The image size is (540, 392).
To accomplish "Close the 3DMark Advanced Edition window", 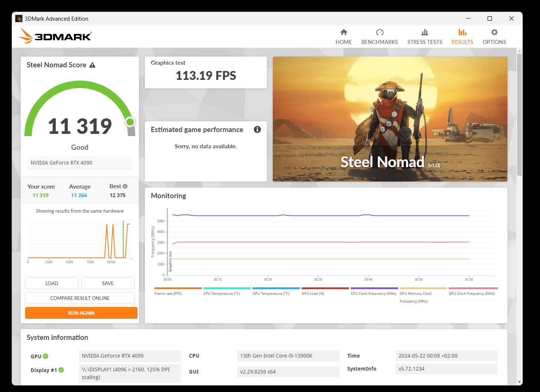I will tap(512, 18).
